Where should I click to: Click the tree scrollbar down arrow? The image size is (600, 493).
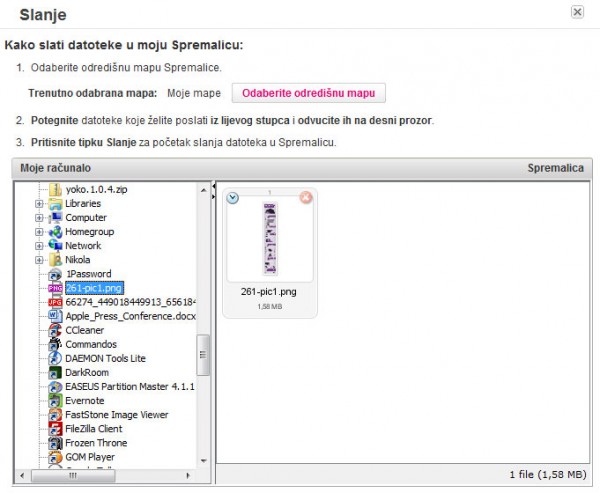pos(204,461)
